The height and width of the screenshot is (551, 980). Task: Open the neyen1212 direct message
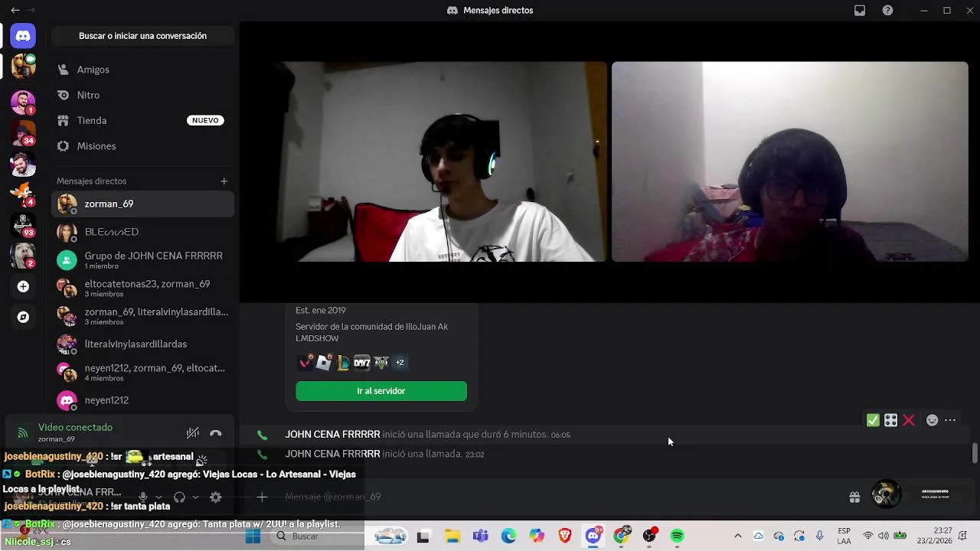coord(142,400)
